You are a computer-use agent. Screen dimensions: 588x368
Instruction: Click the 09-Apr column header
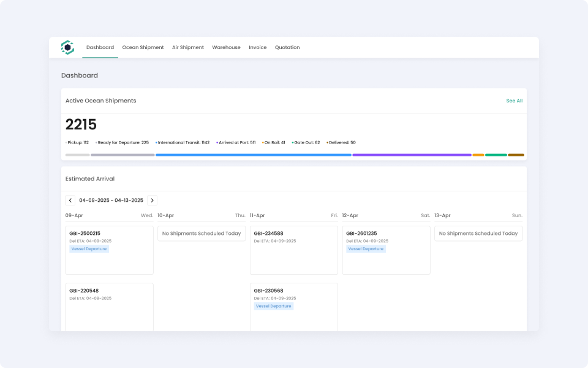point(110,215)
